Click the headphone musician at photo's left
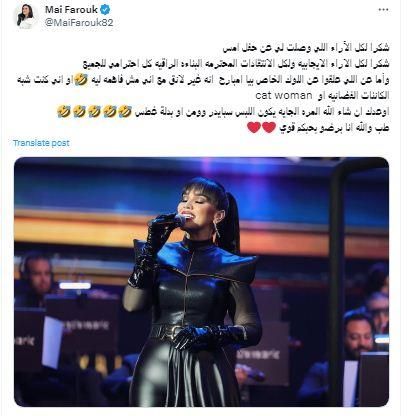This screenshot has height=416, width=417. tap(36, 277)
